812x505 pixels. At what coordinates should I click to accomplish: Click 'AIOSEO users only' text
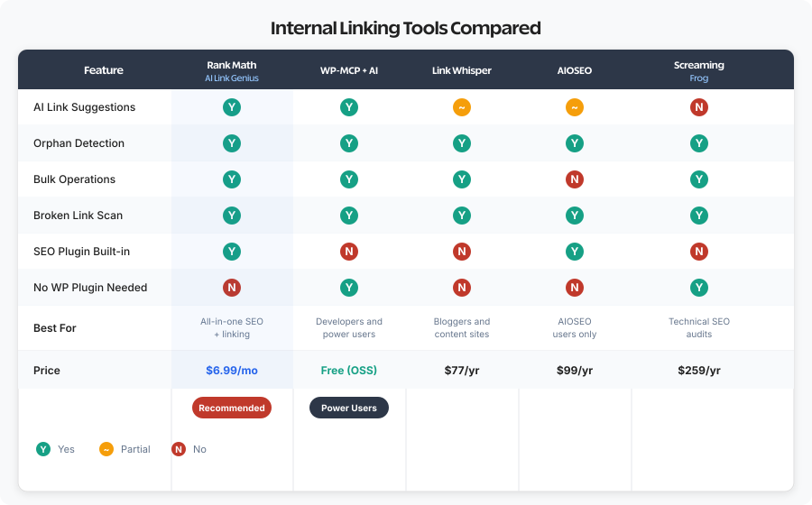point(575,327)
